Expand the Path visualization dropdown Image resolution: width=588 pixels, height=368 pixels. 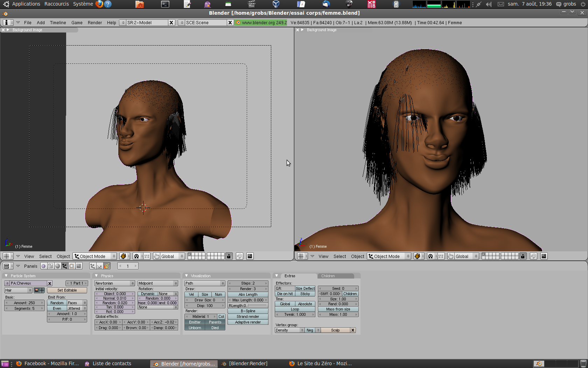[x=205, y=283]
